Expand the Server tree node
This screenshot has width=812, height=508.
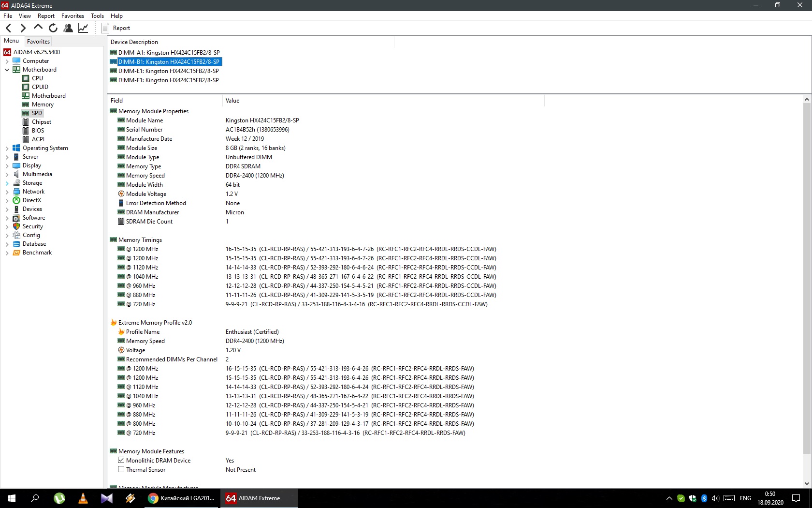pyautogui.click(x=7, y=157)
